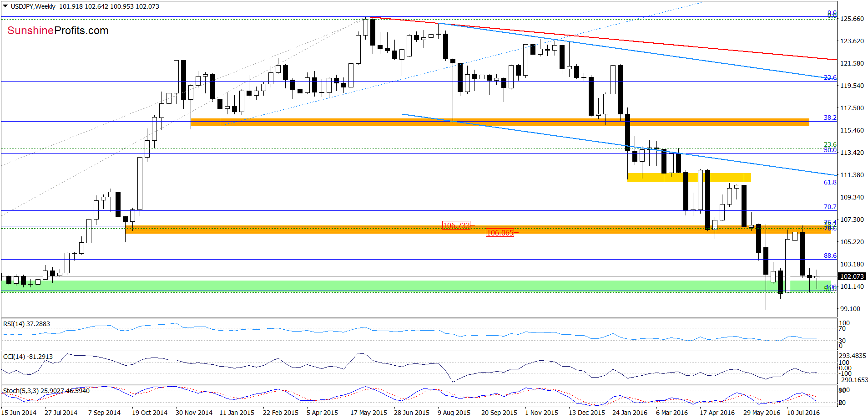The width and height of the screenshot is (868, 419).
Task: Click the 17 Apr 2016 date label
Action: click(717, 413)
